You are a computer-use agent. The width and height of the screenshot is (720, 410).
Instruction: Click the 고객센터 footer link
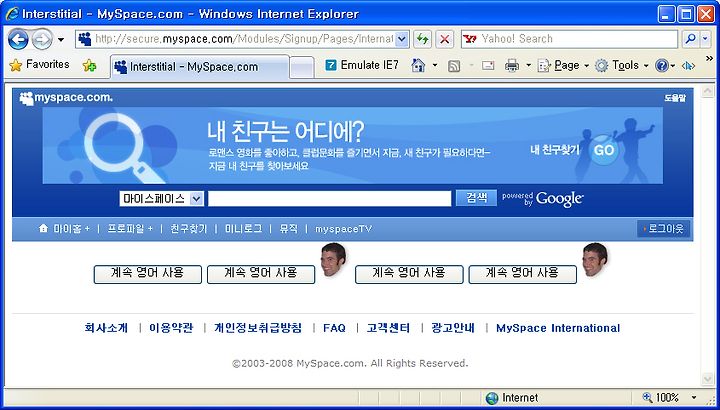coord(388,328)
